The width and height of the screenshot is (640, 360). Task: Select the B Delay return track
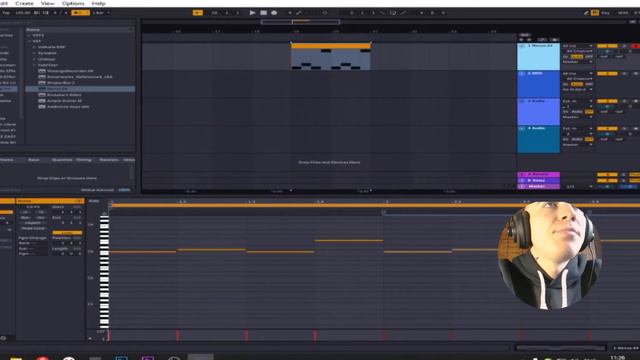point(538,180)
